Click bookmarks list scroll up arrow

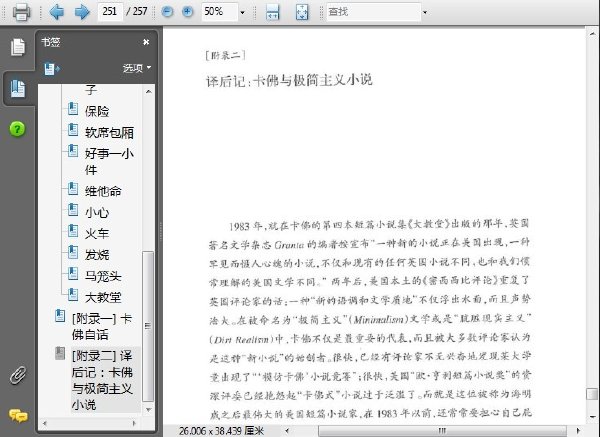tap(148, 91)
